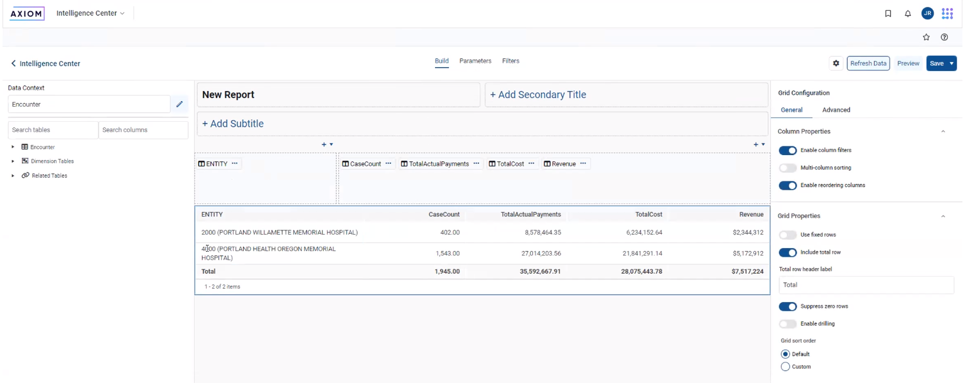Click the settings gear beside Refresh Data

point(836,63)
